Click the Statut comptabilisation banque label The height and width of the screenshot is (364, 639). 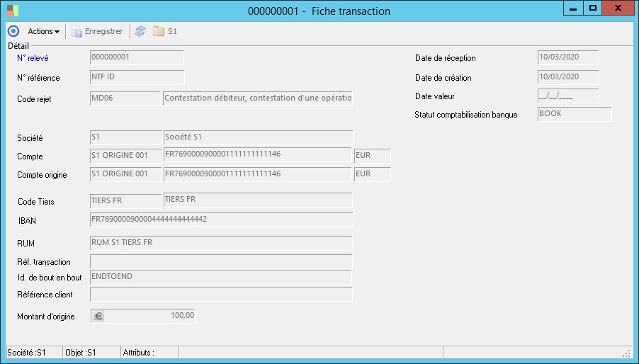pyautogui.click(x=466, y=115)
